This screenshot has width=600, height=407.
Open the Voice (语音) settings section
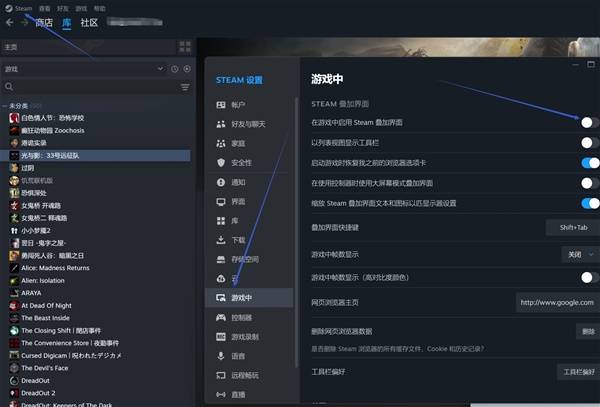249,356
